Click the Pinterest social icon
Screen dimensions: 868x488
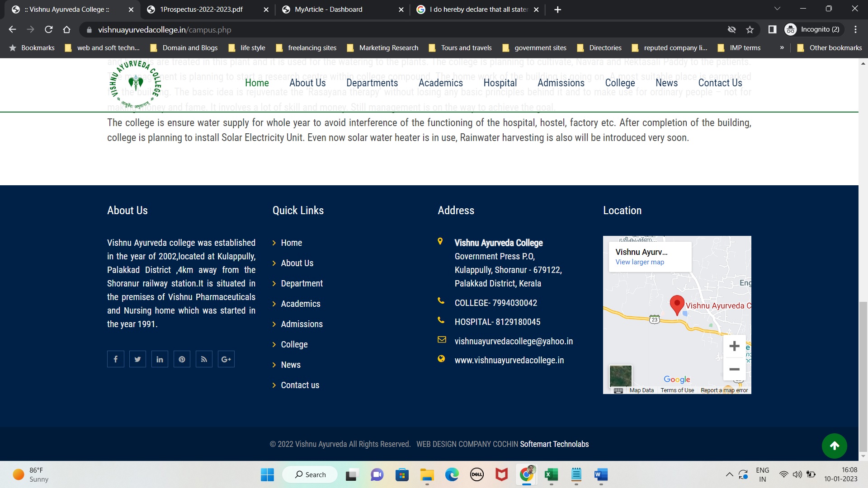click(x=182, y=359)
